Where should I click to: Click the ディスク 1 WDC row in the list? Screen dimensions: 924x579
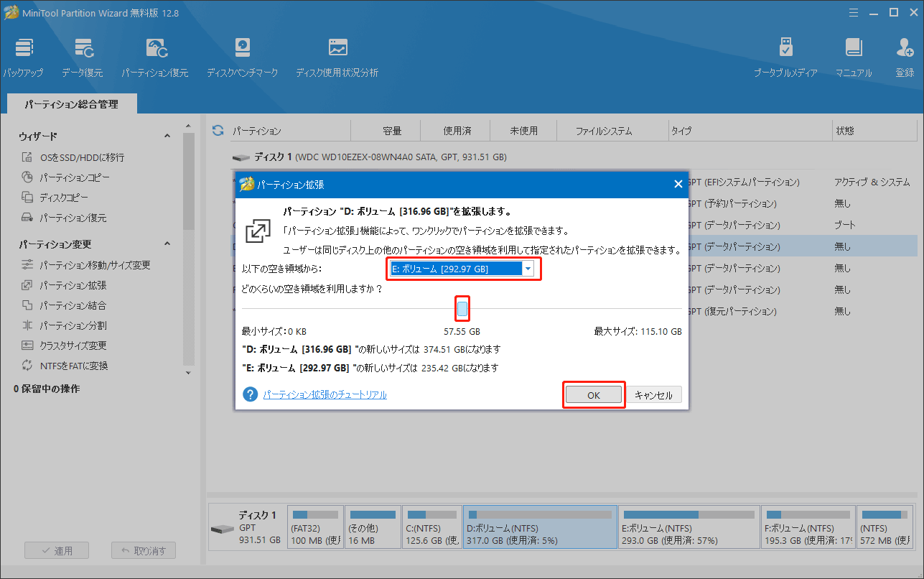tap(368, 157)
